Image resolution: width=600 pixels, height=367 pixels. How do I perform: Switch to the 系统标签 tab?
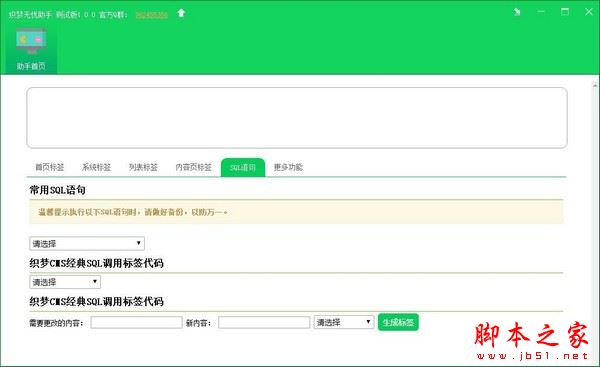coord(96,167)
